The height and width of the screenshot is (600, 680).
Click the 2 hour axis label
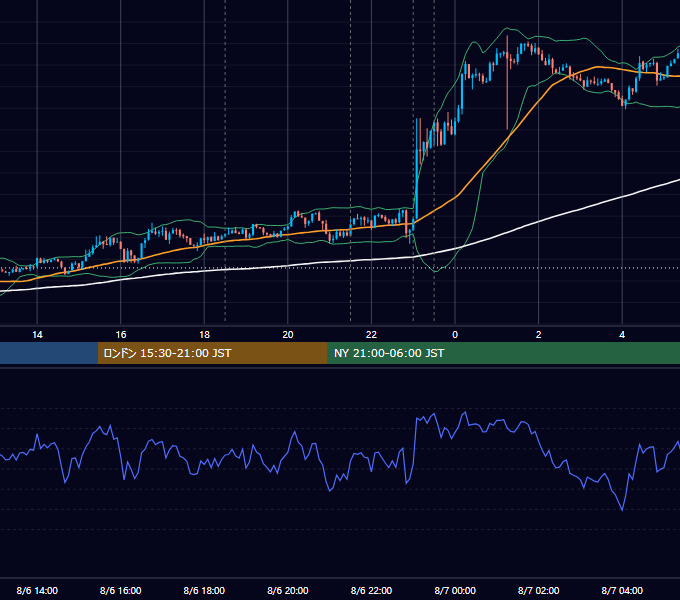(x=539, y=335)
